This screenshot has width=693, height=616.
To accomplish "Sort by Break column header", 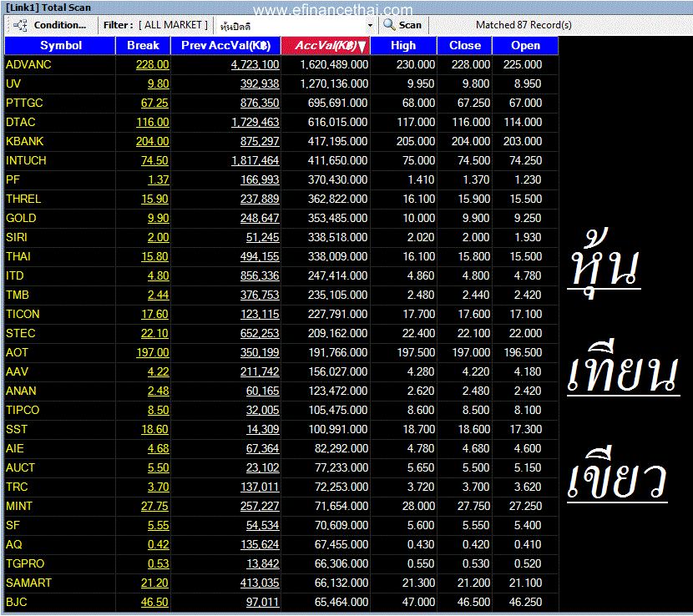I will [x=143, y=46].
